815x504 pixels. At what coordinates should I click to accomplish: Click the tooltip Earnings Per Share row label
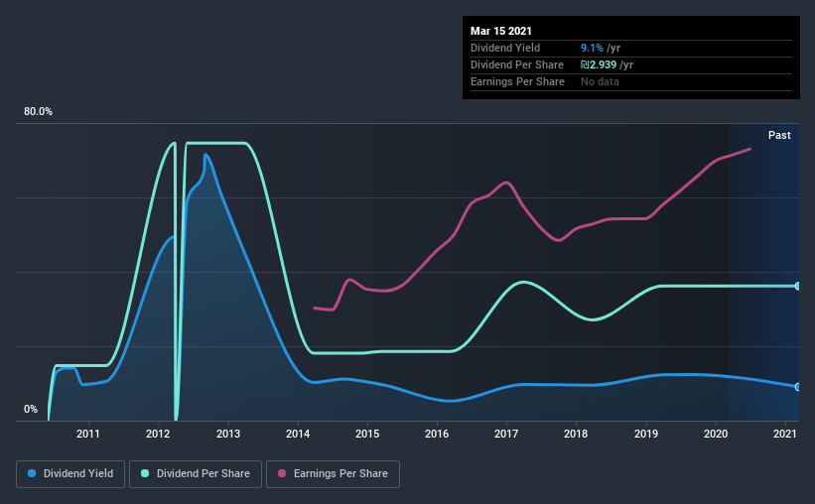tap(517, 81)
